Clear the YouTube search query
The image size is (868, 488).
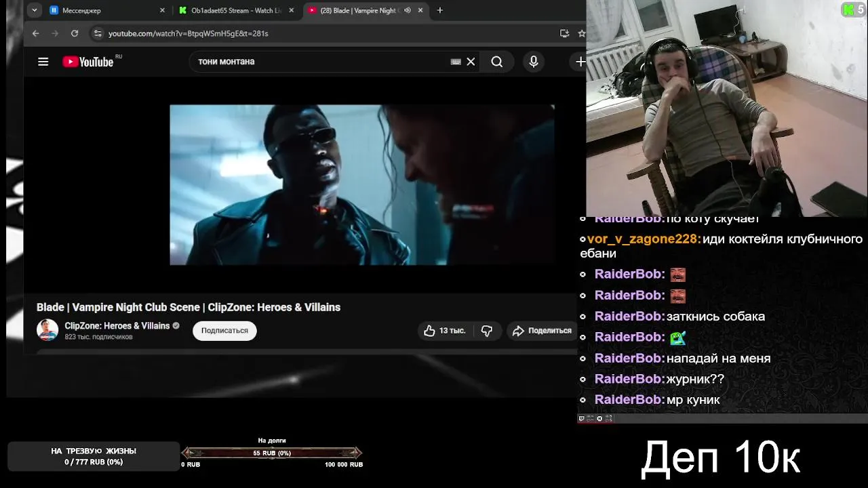coord(471,62)
